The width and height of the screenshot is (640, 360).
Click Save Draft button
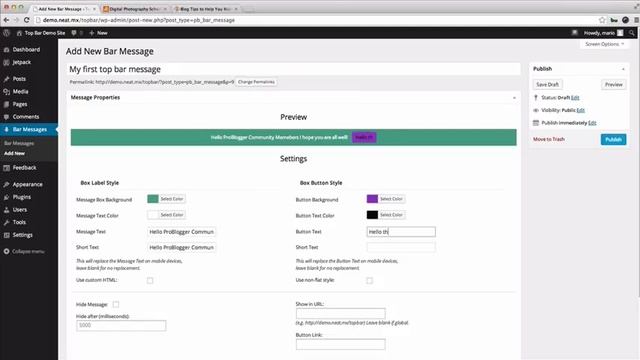[x=547, y=84]
